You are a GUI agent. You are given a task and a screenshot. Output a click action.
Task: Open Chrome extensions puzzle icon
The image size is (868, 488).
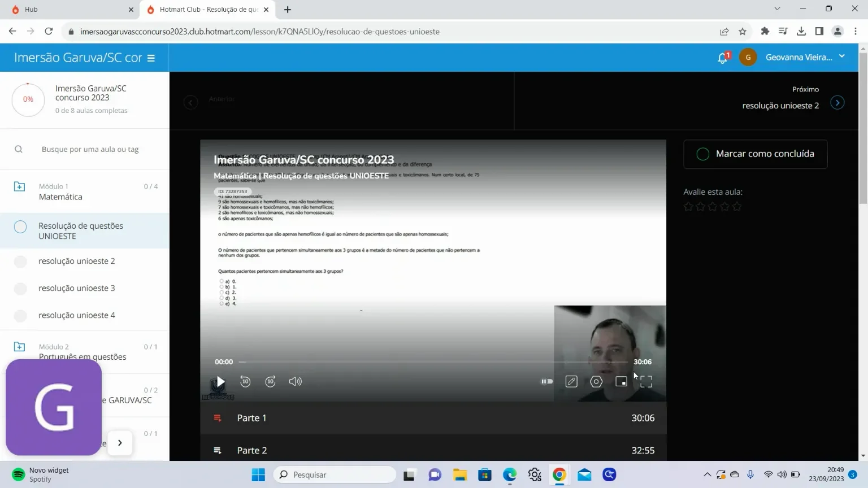[x=765, y=32]
